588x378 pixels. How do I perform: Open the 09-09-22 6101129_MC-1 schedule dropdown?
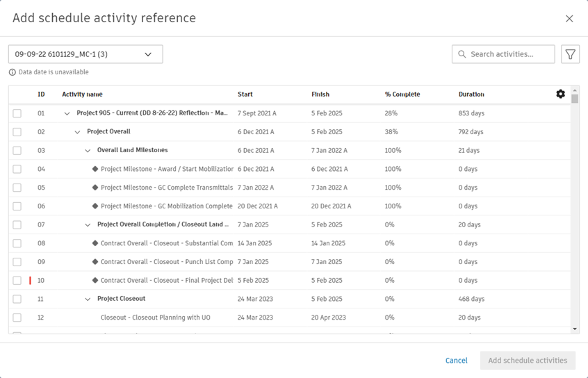pyautogui.click(x=85, y=54)
